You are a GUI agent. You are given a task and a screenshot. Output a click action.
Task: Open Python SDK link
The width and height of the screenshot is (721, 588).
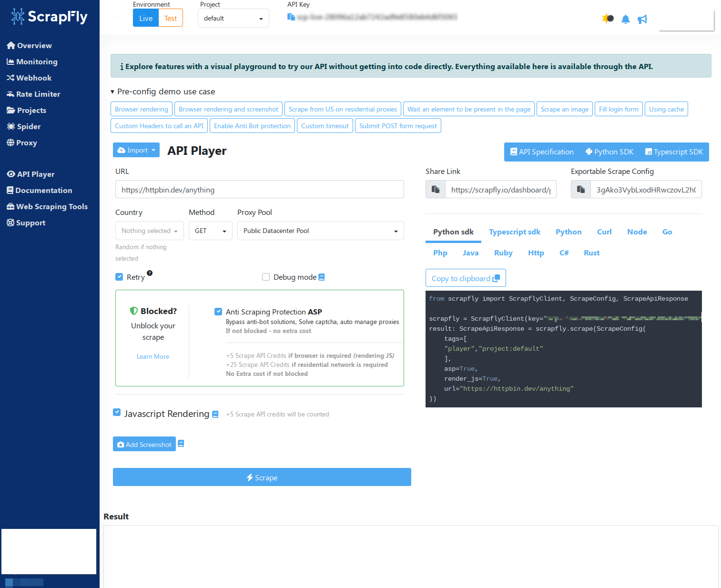(609, 152)
